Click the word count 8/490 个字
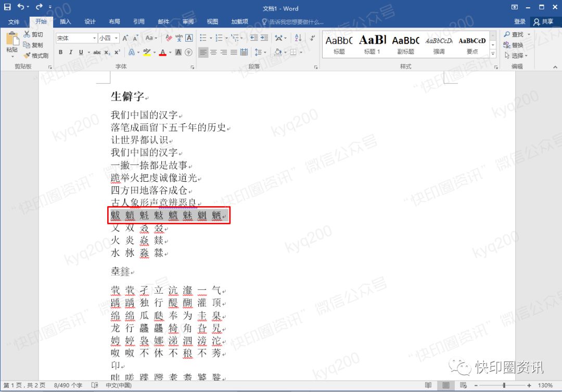 tap(68, 385)
